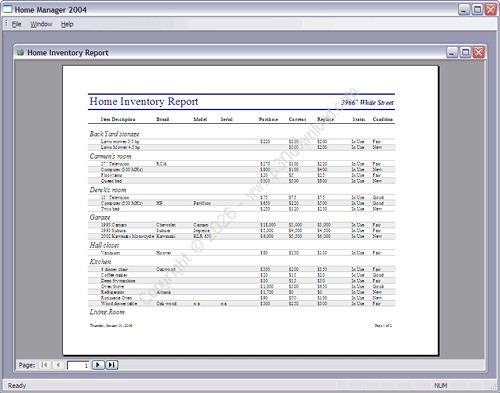Maximize the Home Manager 2004 window

[477, 9]
